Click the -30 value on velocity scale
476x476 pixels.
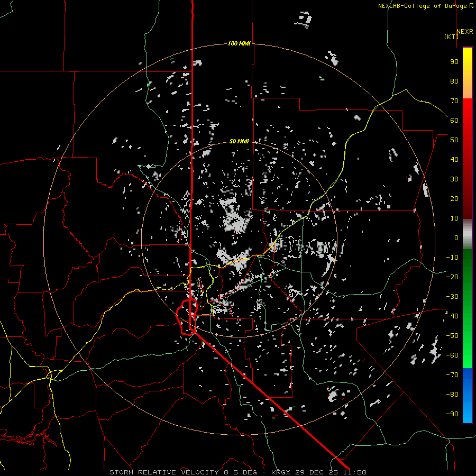click(452, 297)
